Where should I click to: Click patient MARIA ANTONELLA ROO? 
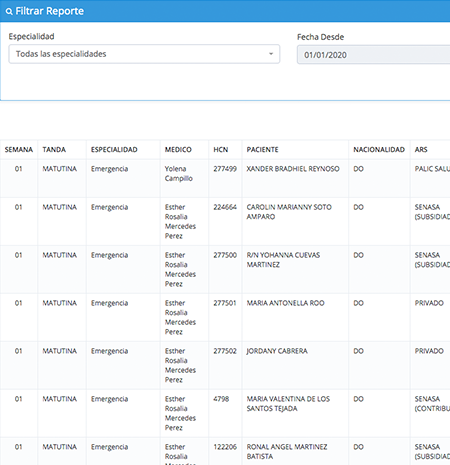[x=285, y=303]
